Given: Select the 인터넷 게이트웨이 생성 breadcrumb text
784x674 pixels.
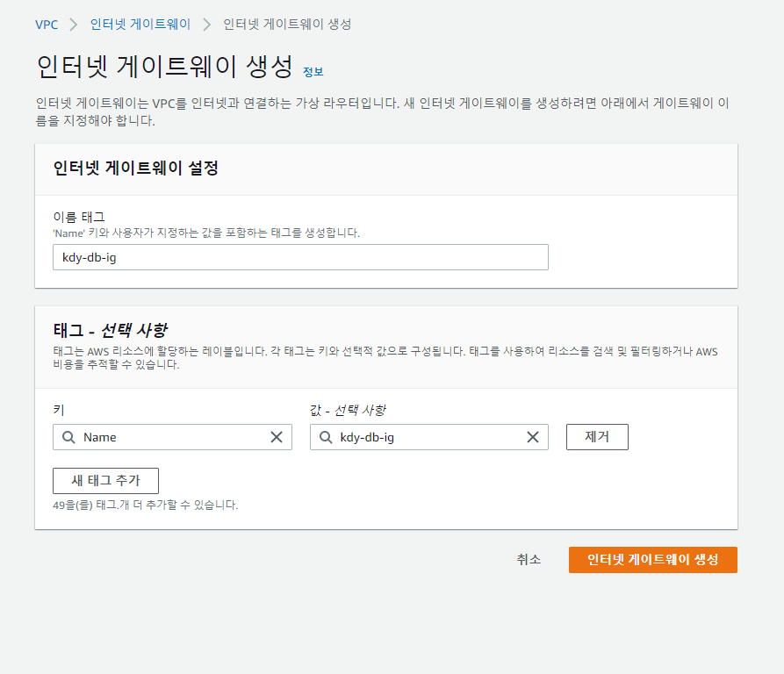Looking at the screenshot, I should pyautogui.click(x=287, y=24).
